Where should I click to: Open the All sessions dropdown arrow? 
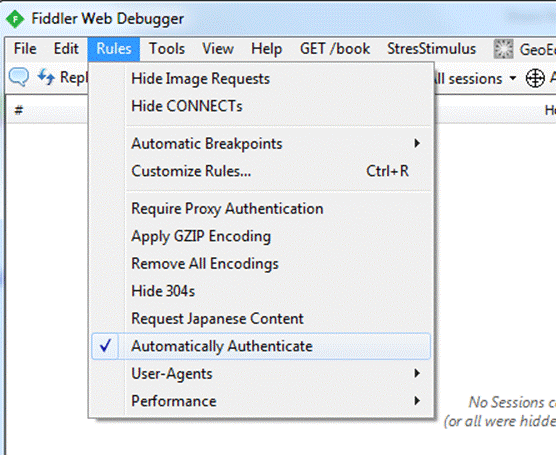coord(513,78)
